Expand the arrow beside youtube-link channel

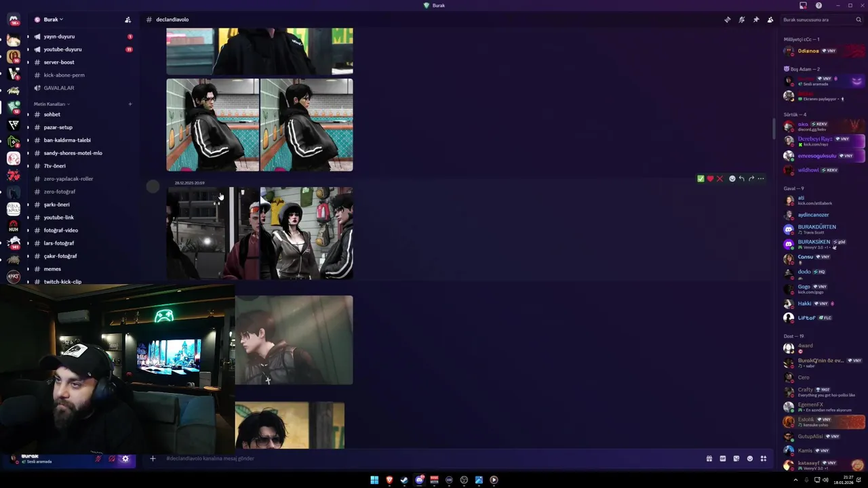coord(28,218)
